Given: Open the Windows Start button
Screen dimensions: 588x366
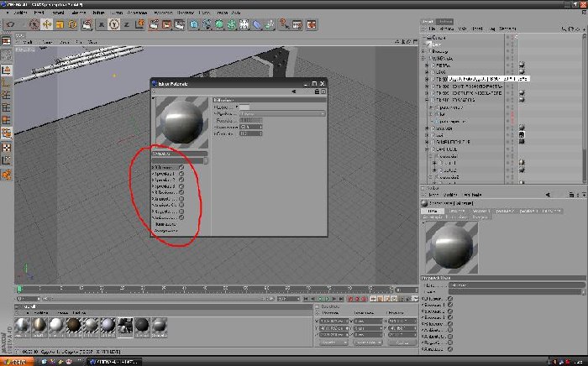Looking at the screenshot, I should pos(17,362).
